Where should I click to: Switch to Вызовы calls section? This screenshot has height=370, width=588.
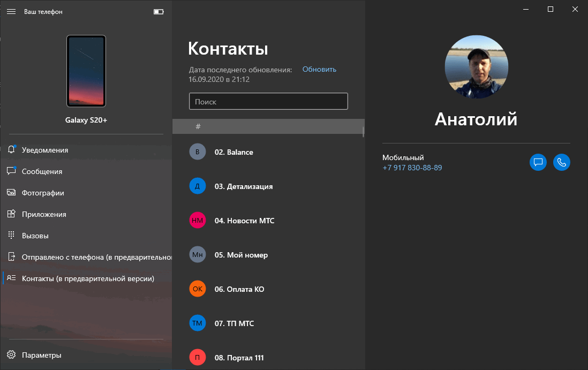(x=86, y=236)
